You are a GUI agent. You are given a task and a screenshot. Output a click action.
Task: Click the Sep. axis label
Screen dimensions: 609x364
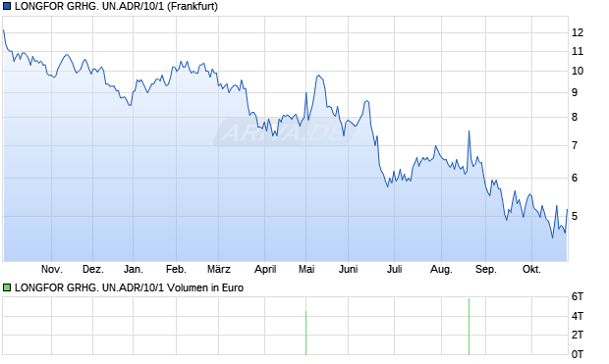[x=486, y=269]
